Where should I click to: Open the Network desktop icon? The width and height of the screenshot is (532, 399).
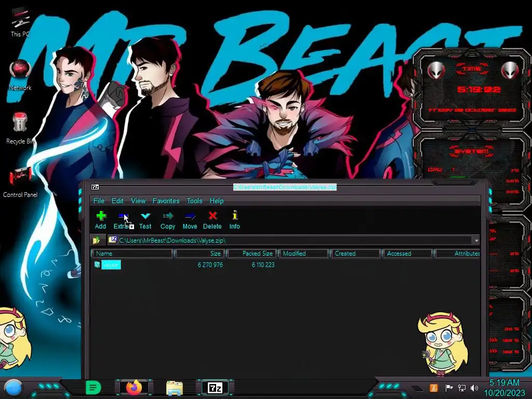pyautogui.click(x=20, y=75)
